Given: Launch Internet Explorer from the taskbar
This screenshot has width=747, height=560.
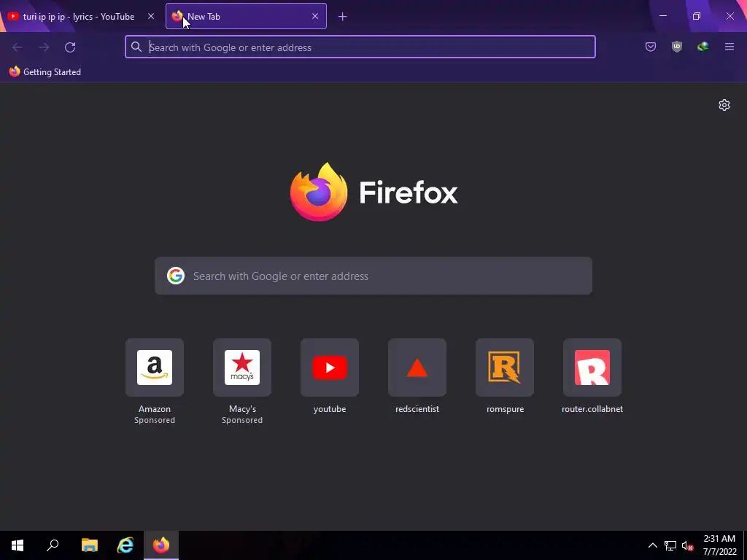Looking at the screenshot, I should [x=125, y=545].
